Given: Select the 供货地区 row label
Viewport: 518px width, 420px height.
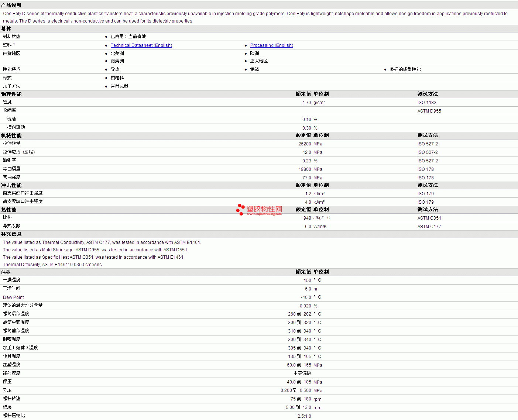Looking at the screenshot, I should pos(12,54).
